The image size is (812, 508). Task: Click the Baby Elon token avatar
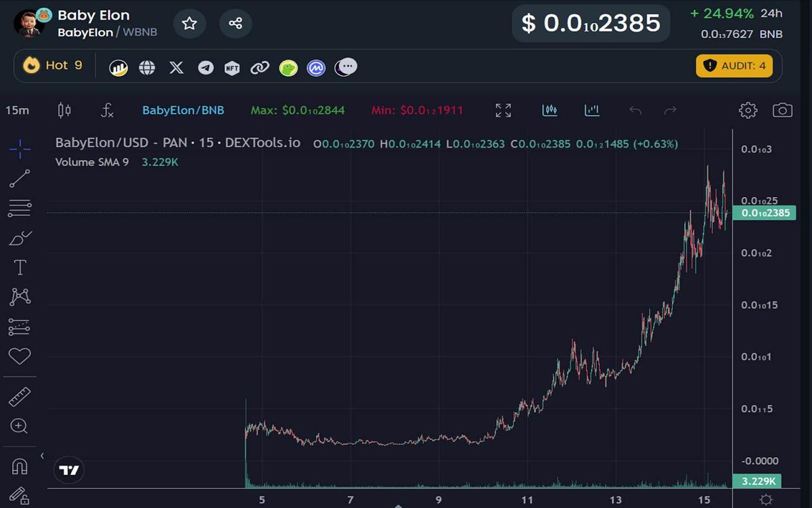click(x=29, y=24)
